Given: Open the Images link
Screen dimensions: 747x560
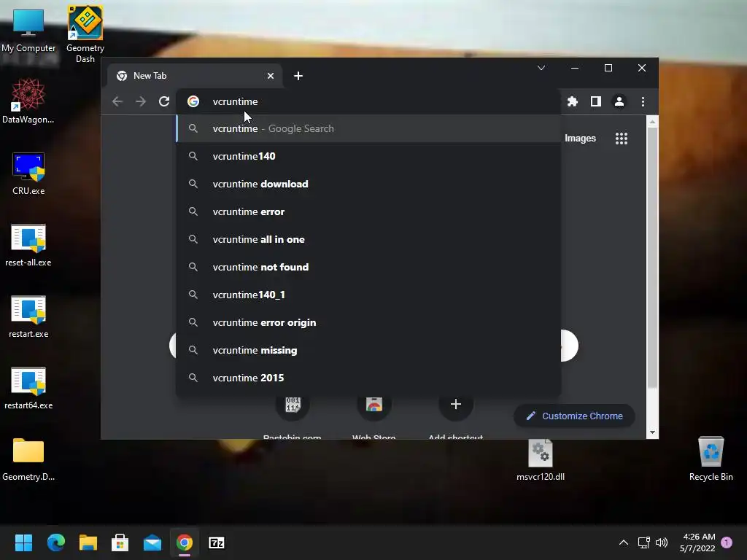Looking at the screenshot, I should [x=580, y=138].
